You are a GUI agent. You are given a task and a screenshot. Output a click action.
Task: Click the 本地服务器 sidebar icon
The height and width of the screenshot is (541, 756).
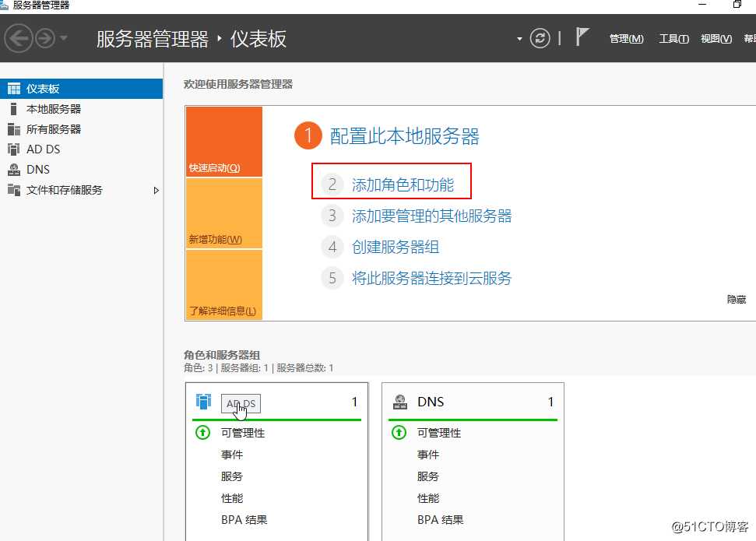tap(13, 109)
